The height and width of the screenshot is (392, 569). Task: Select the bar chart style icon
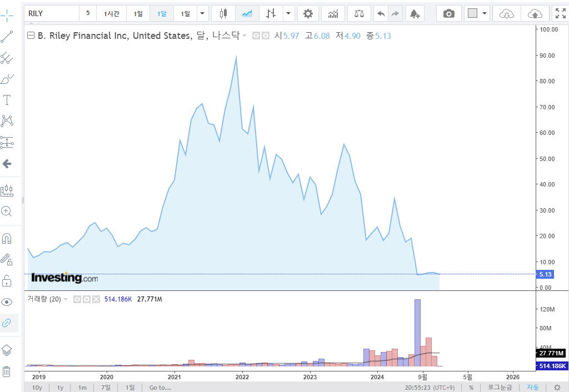[x=271, y=14]
